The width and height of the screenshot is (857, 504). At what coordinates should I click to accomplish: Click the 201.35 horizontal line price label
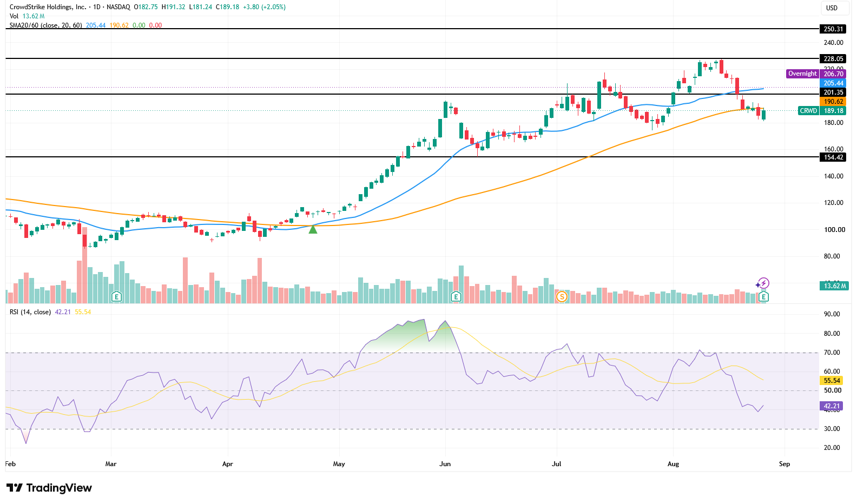pyautogui.click(x=833, y=92)
